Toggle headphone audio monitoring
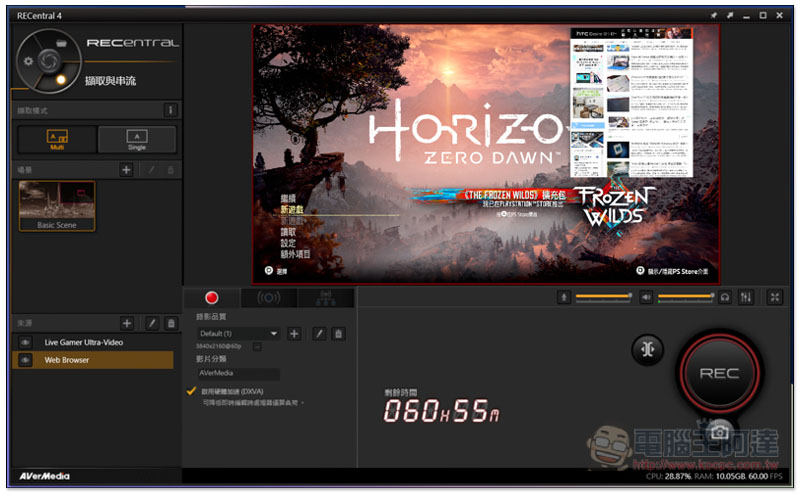This screenshot has width=800, height=494. pos(725,297)
